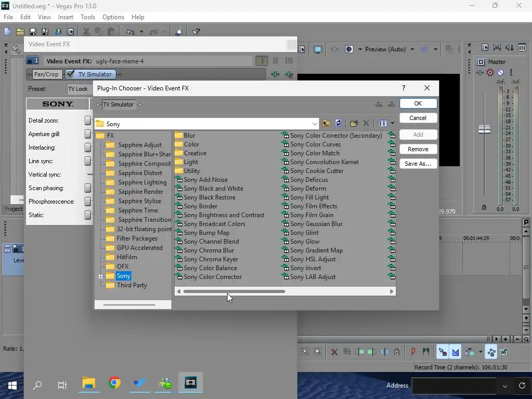Click the What's This help cursor icon
532x399 pixels.
pos(196,32)
